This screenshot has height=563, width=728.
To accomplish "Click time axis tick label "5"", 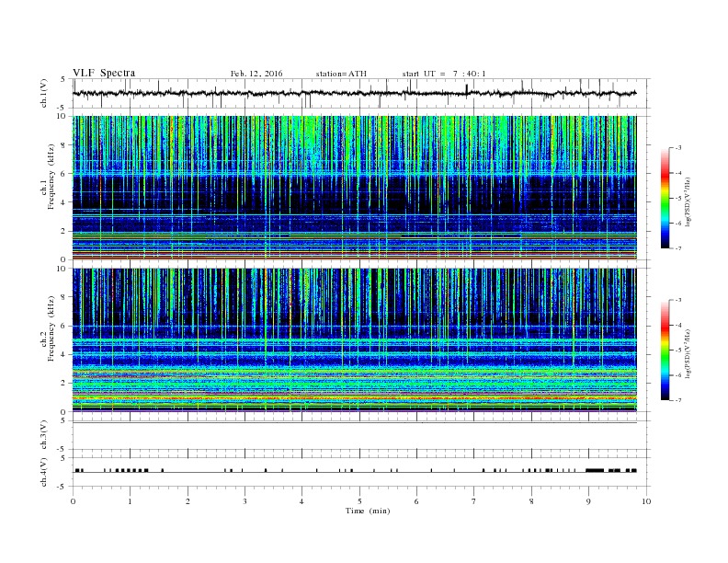I will coord(359,501).
